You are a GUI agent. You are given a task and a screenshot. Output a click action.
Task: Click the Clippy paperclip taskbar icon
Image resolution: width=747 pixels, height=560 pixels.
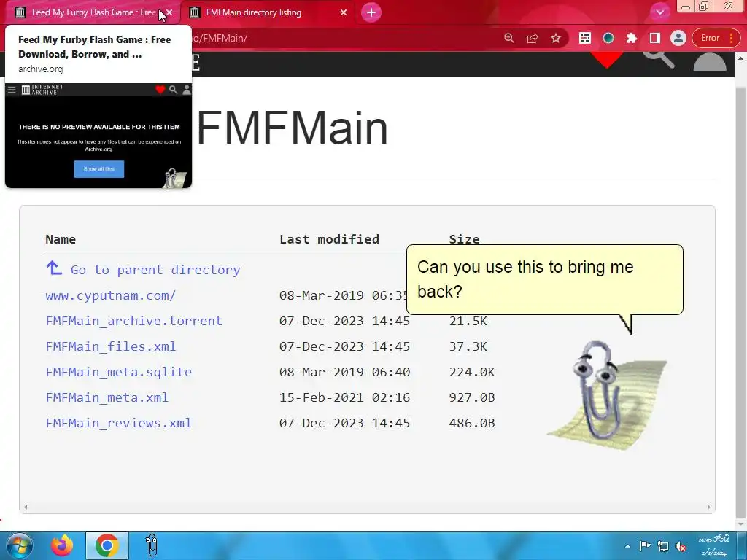pyautogui.click(x=152, y=545)
